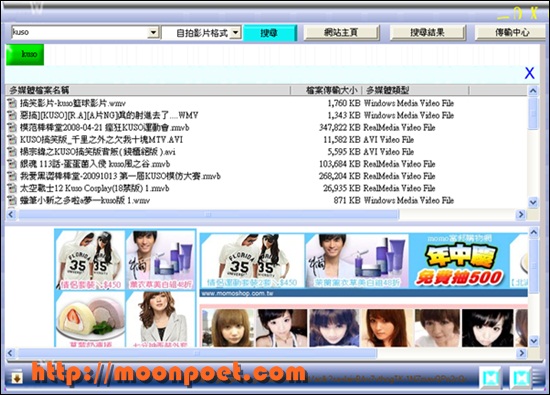Click the left cyan icon at bottom right
Viewport: 550px width, 395px height.
tap(490, 378)
